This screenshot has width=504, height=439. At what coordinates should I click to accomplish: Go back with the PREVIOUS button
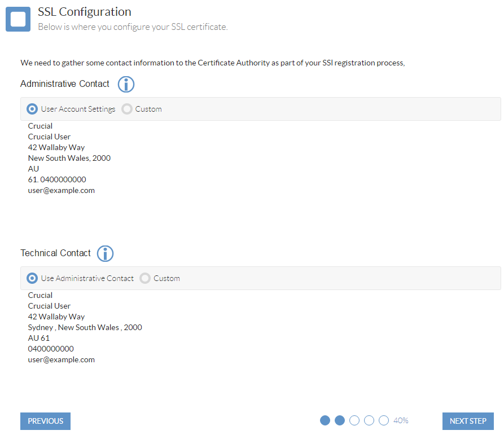45,421
